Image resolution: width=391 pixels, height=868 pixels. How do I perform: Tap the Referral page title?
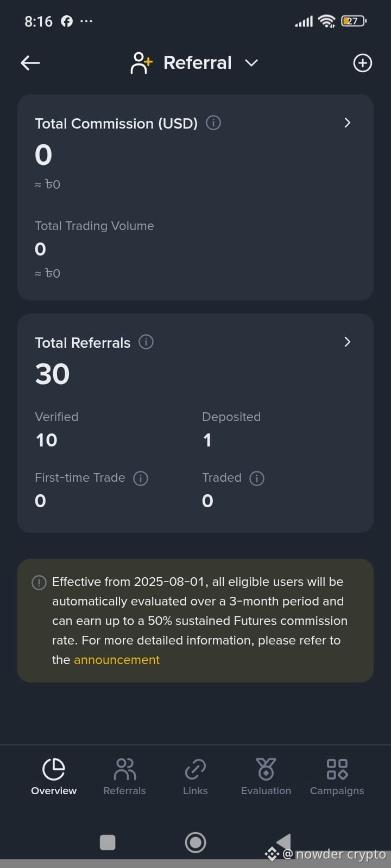198,63
